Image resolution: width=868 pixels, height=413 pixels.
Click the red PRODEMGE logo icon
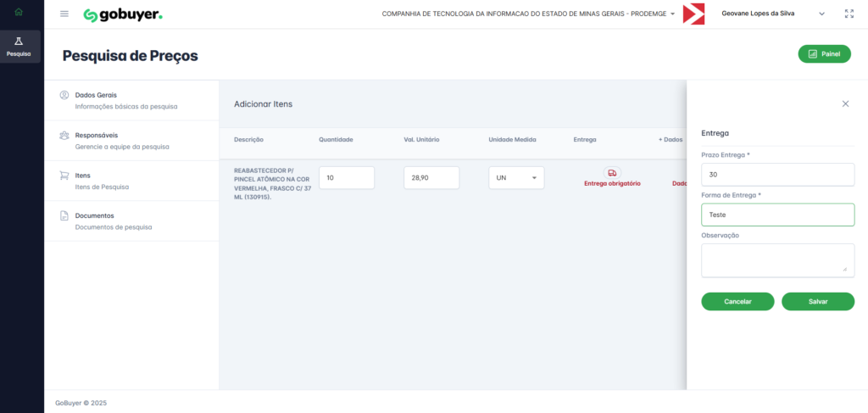[x=693, y=14]
